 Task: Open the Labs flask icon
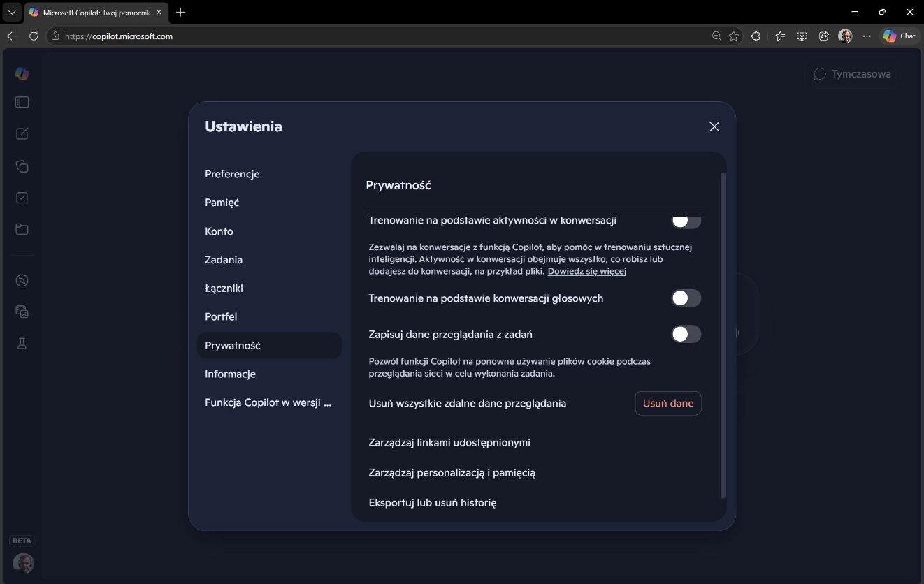tap(22, 344)
